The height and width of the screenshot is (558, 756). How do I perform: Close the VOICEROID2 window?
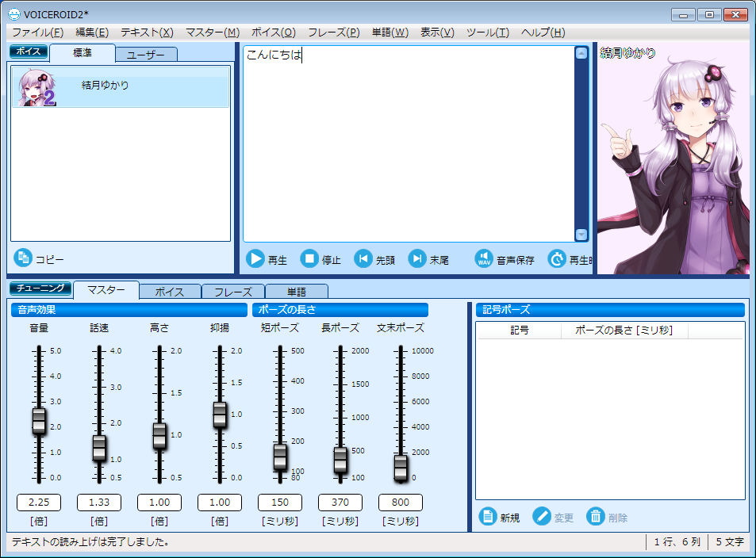click(x=735, y=15)
